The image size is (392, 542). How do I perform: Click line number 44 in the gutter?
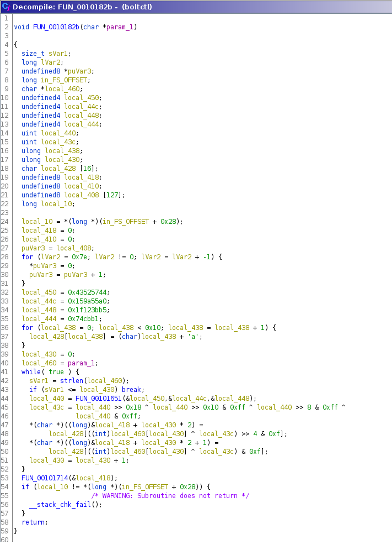[x=5, y=399]
